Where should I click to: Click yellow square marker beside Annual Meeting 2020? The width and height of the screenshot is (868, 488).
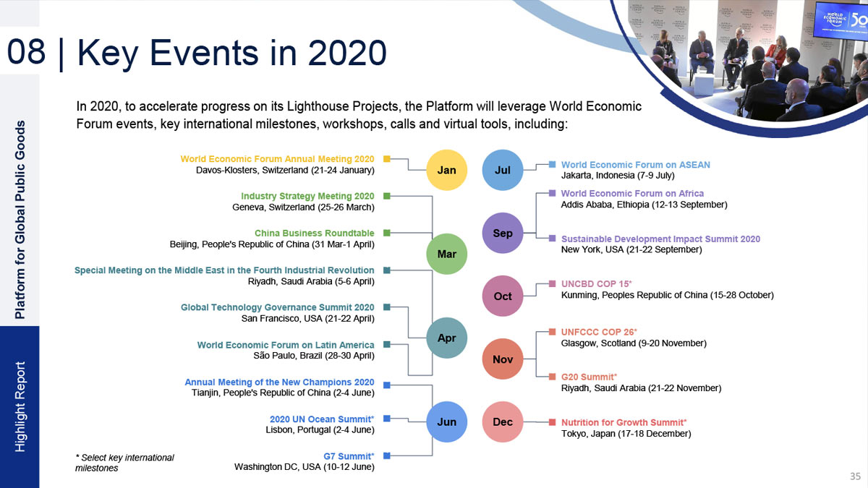387,158
